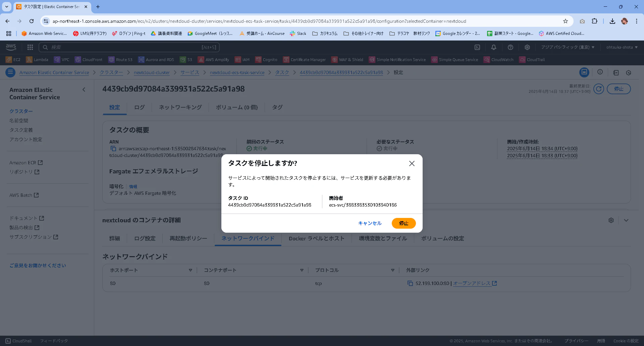Go to タスク定義 in sidebar

[x=21, y=130]
